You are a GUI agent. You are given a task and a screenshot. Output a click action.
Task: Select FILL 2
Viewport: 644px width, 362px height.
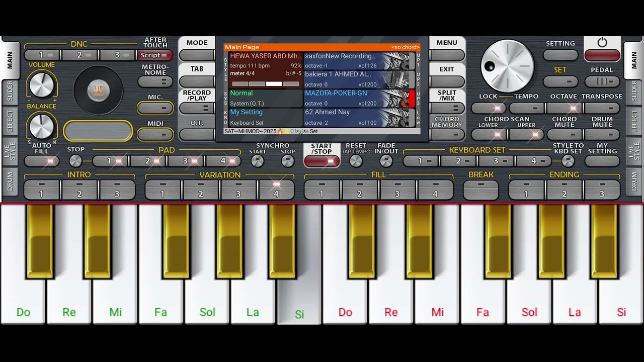click(x=360, y=190)
